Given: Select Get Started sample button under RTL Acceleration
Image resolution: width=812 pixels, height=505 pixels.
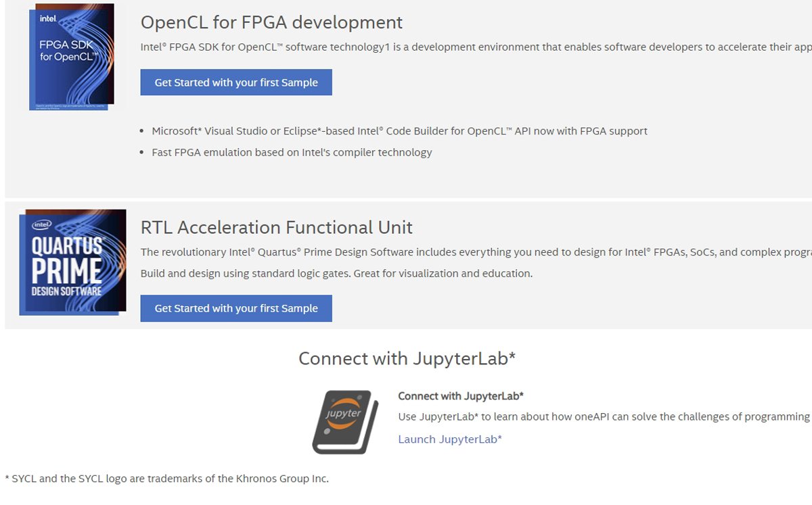Looking at the screenshot, I should pyautogui.click(x=236, y=308).
